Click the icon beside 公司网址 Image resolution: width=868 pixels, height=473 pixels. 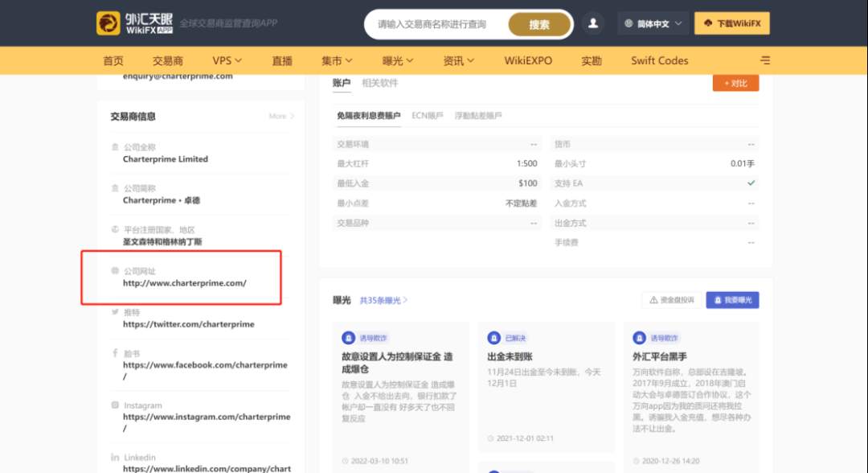coord(115,270)
